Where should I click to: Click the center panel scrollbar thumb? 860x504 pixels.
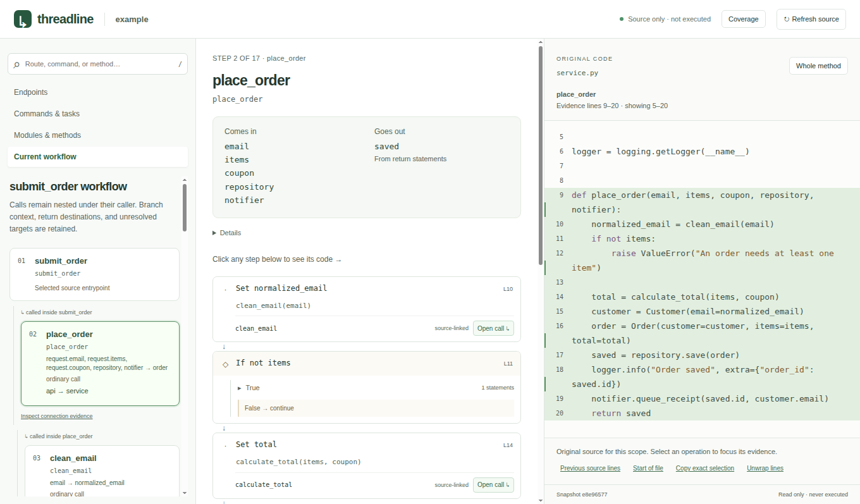(x=540, y=155)
